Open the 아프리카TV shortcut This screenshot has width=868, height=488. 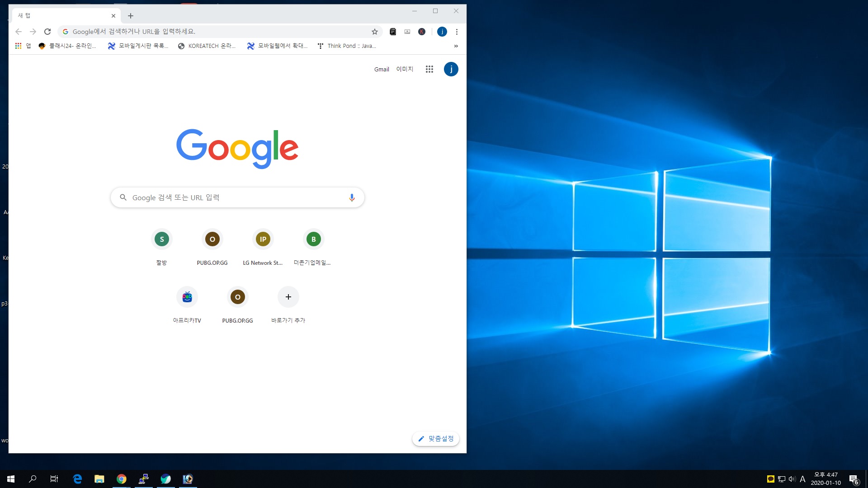click(x=187, y=297)
